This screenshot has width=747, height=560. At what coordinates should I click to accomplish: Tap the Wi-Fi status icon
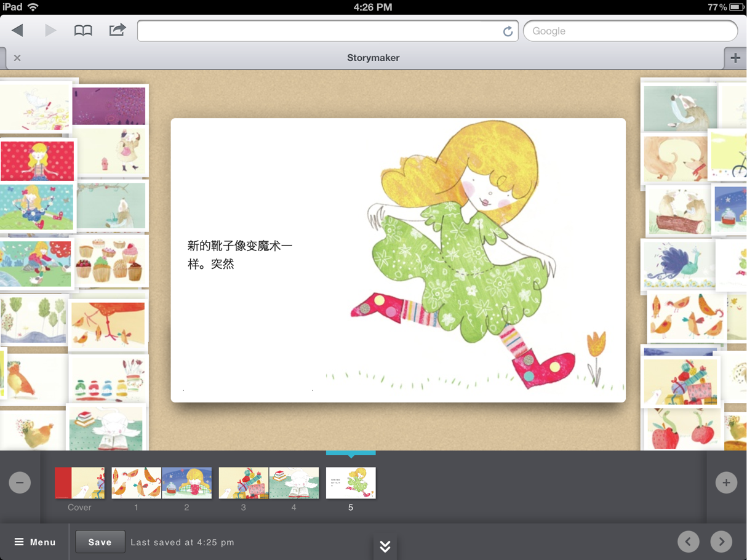pyautogui.click(x=33, y=7)
